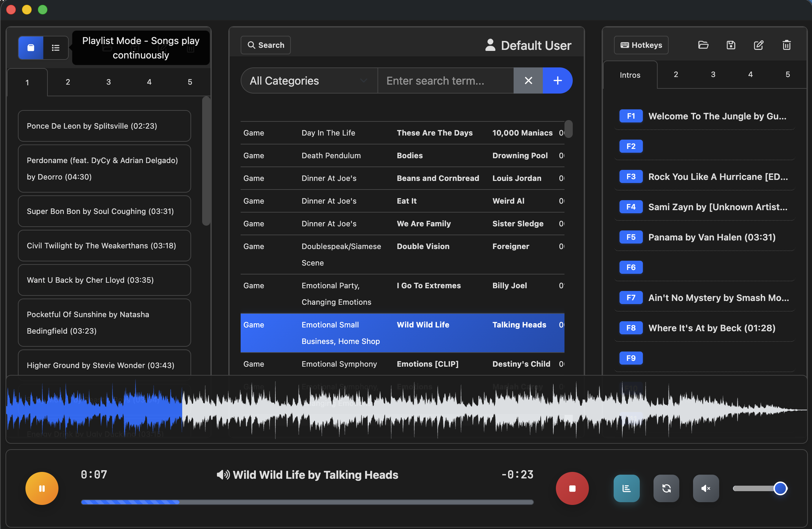Enable repeat playback
Screen dimensions: 812x529
coord(666,488)
